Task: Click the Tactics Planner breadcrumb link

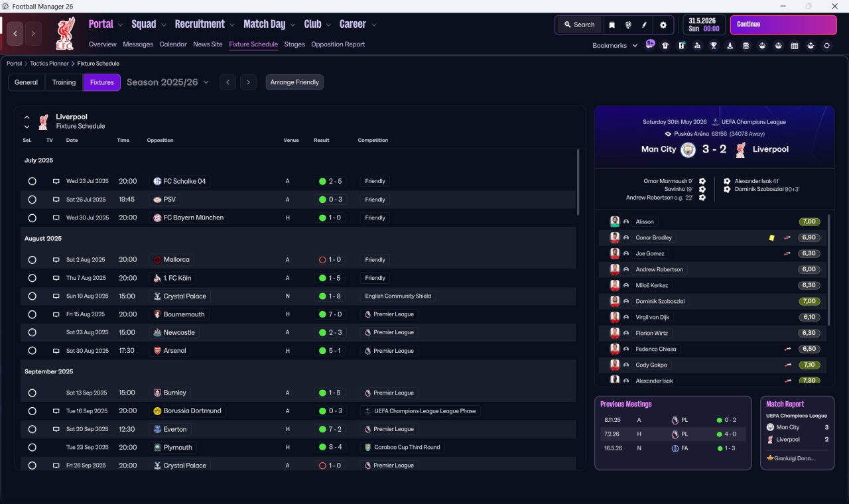Action: (x=49, y=64)
